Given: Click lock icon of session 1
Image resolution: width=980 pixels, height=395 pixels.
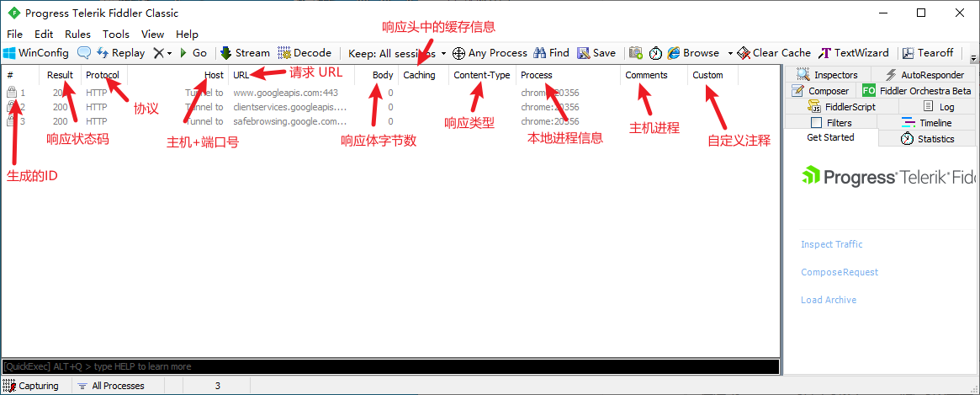Looking at the screenshot, I should 11,93.
